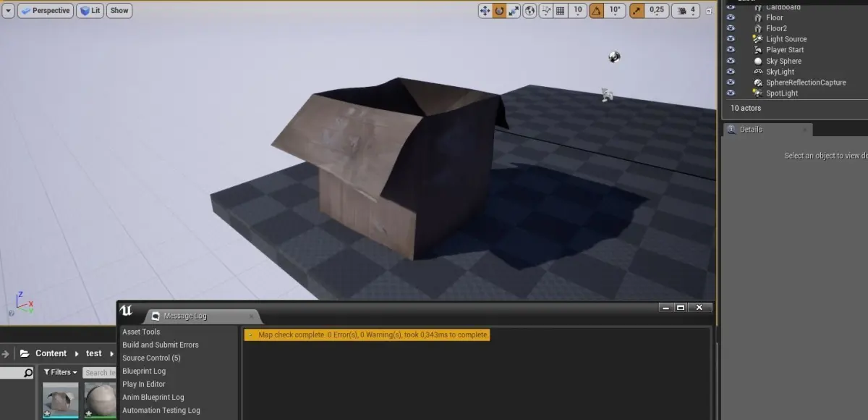Click the Details panel magnifier icon

(x=731, y=130)
